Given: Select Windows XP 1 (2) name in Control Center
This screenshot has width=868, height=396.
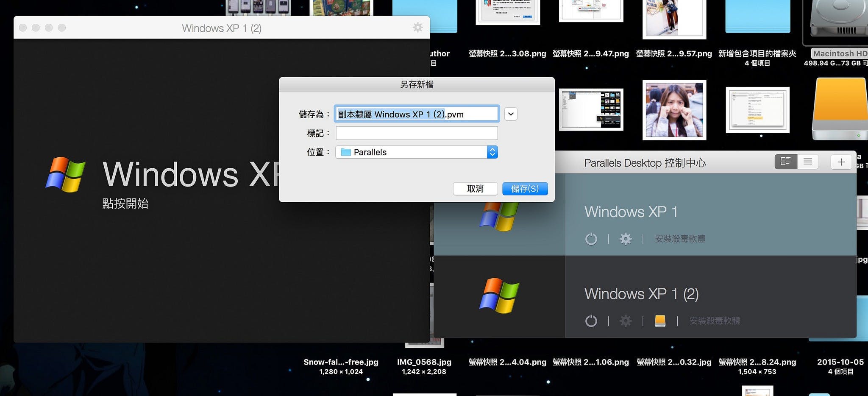Looking at the screenshot, I should (642, 294).
